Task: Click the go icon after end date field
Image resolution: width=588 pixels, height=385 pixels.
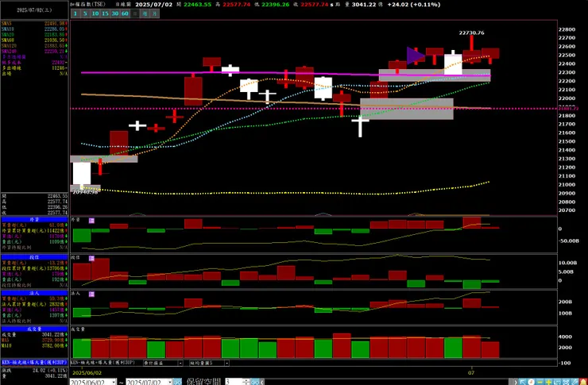Action: 177,382
